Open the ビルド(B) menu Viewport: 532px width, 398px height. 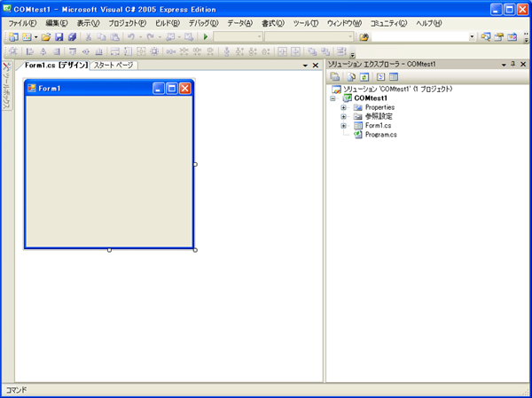(x=167, y=23)
